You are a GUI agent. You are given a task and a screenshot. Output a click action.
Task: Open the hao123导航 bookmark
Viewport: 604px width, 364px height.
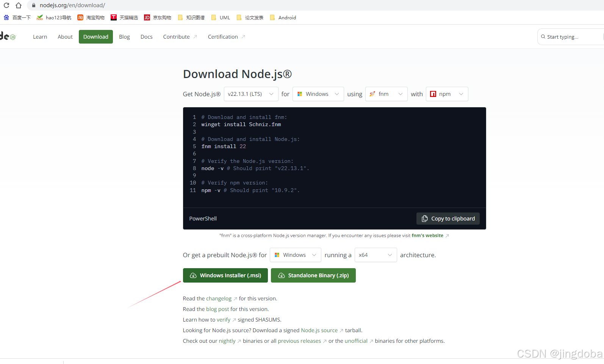click(54, 17)
